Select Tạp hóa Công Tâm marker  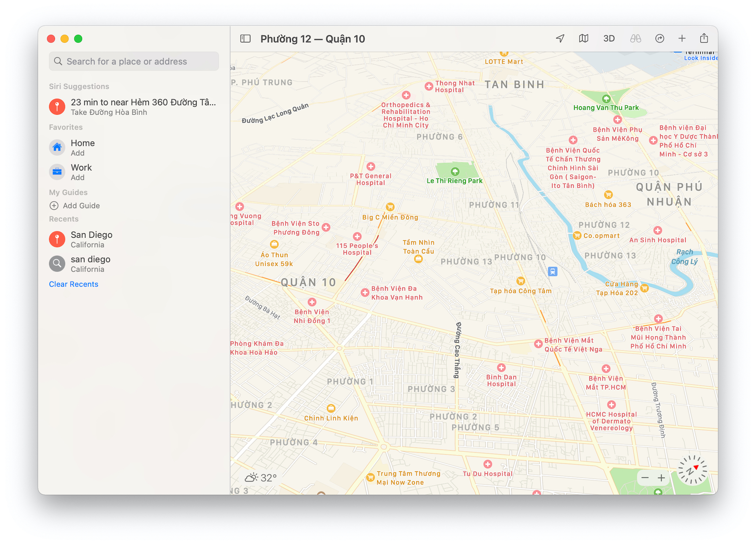tap(520, 281)
